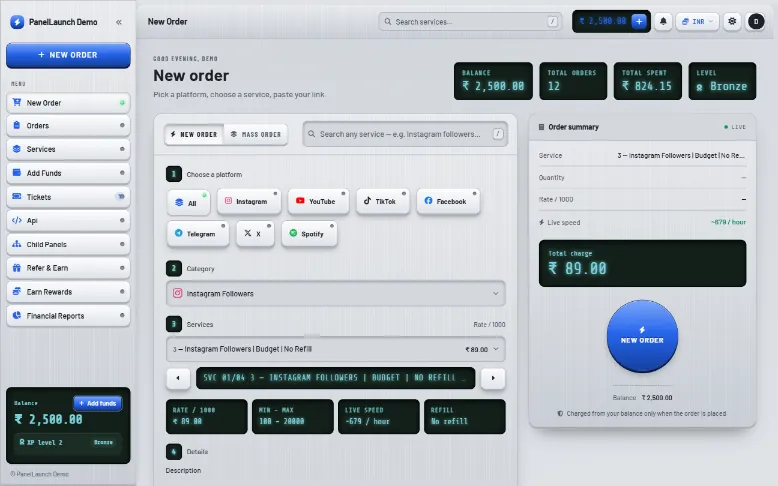This screenshot has width=778, height=486.
Task: Click the Add funds button in balance card
Action: pos(98,403)
